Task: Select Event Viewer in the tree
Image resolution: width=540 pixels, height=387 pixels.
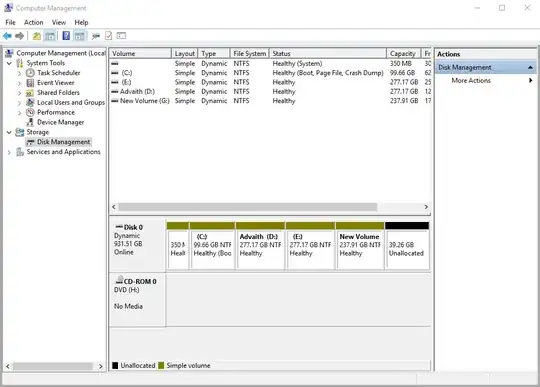Action: pos(55,83)
